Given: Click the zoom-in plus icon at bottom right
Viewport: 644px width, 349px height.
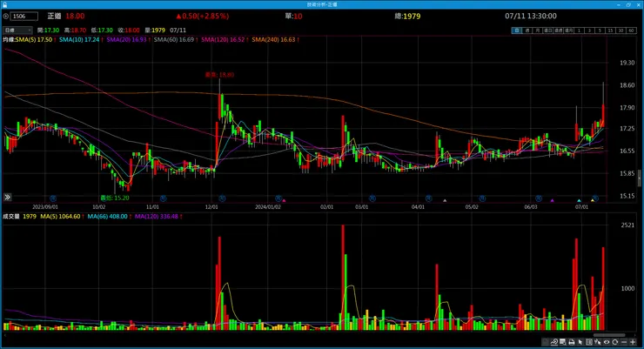Looking at the screenshot, I should (x=633, y=342).
